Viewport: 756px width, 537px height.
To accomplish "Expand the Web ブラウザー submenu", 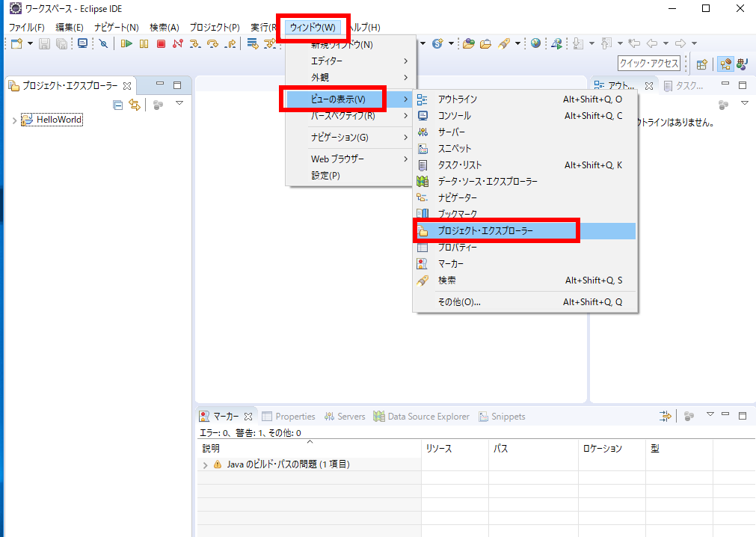I will click(351, 159).
